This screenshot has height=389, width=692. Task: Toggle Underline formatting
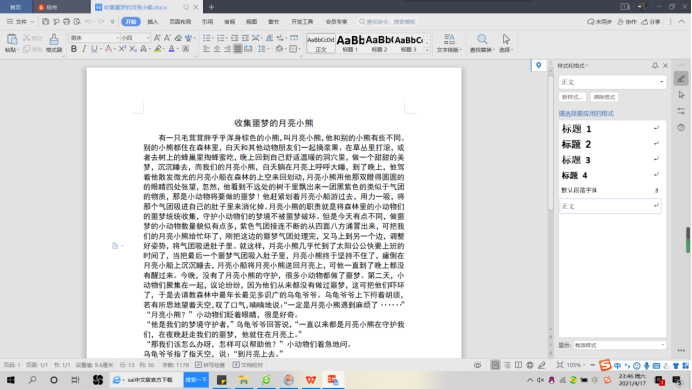click(94, 49)
